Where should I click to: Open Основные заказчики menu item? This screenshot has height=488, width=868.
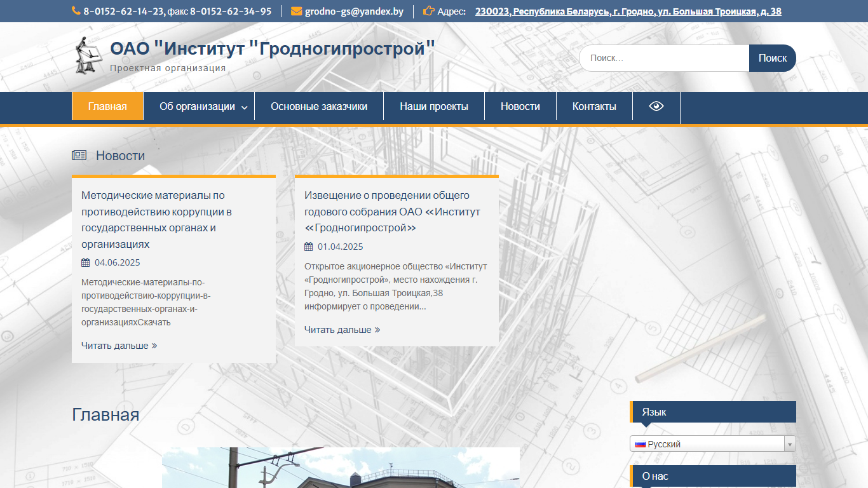coord(319,106)
